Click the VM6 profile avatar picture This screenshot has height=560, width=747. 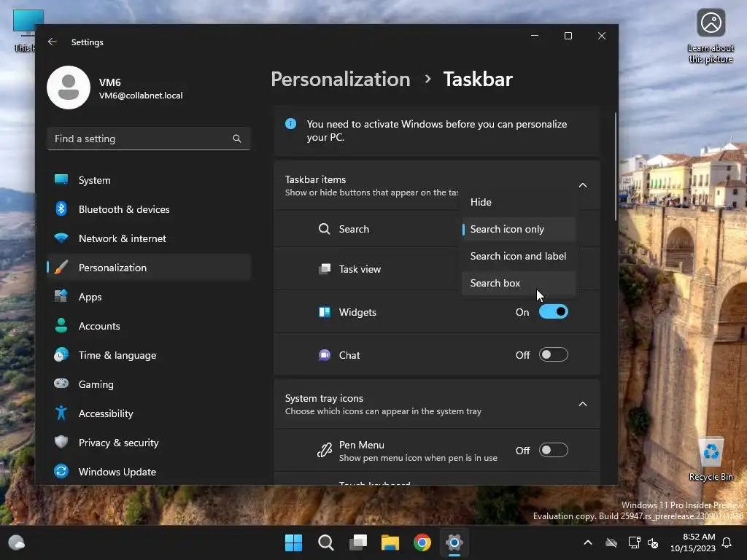[69, 87]
